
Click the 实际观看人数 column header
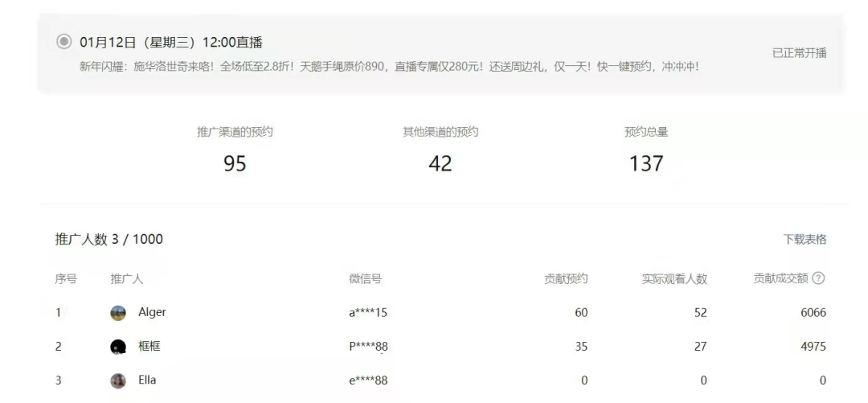point(674,279)
